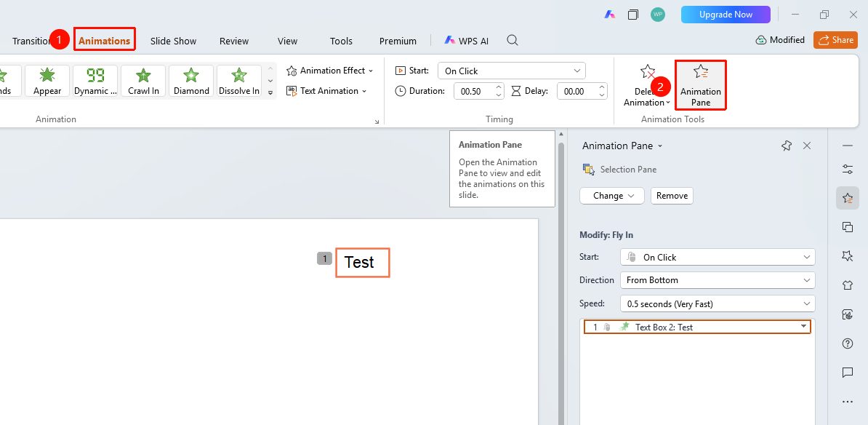The image size is (868, 425).
Task: Click the sidebar picture icon above help
Action: coord(847,314)
